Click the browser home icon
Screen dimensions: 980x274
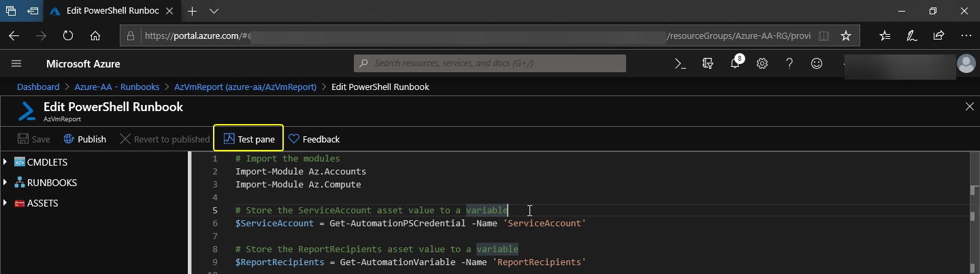click(95, 35)
